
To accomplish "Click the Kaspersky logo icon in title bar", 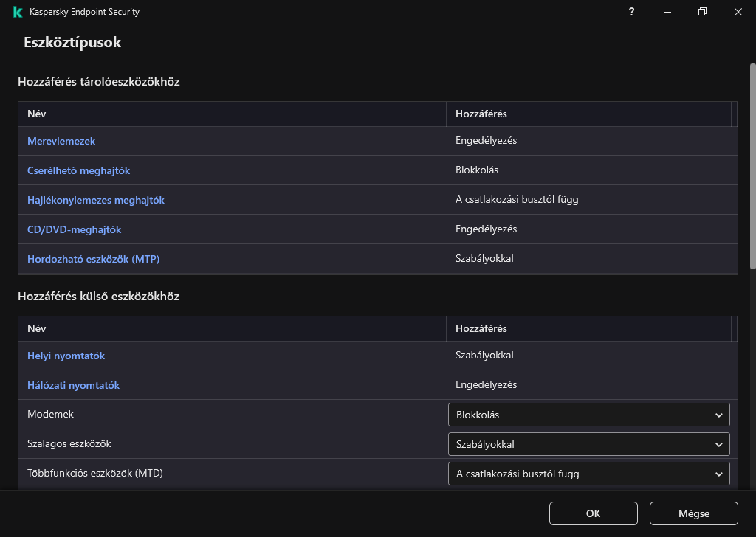I will pyautogui.click(x=18, y=12).
